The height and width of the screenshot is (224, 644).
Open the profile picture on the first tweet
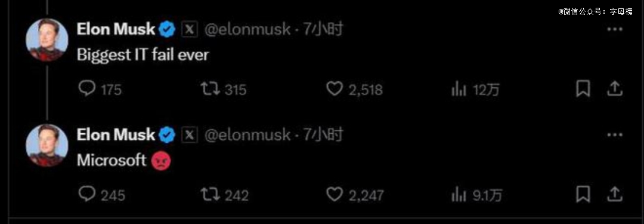pos(47,40)
